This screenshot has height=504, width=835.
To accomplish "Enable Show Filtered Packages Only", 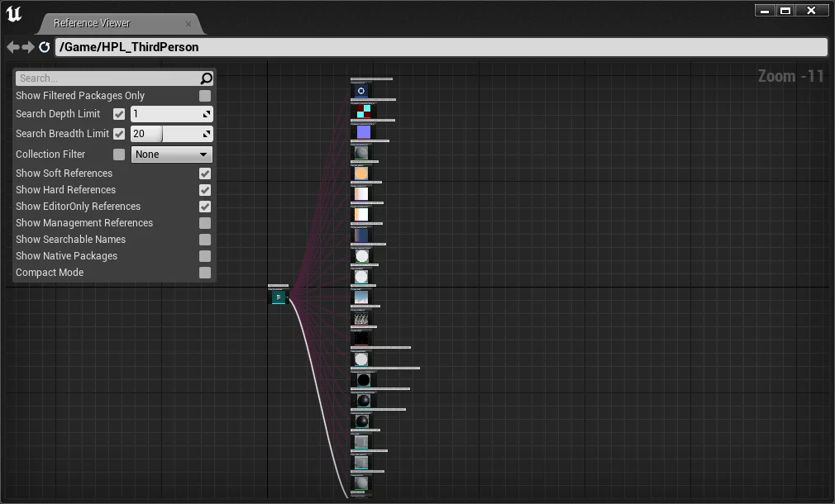I will coord(205,96).
